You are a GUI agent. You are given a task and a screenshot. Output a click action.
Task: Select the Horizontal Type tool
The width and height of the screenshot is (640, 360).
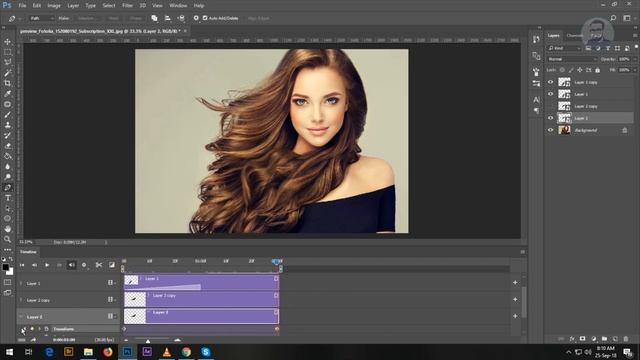pyautogui.click(x=7, y=198)
